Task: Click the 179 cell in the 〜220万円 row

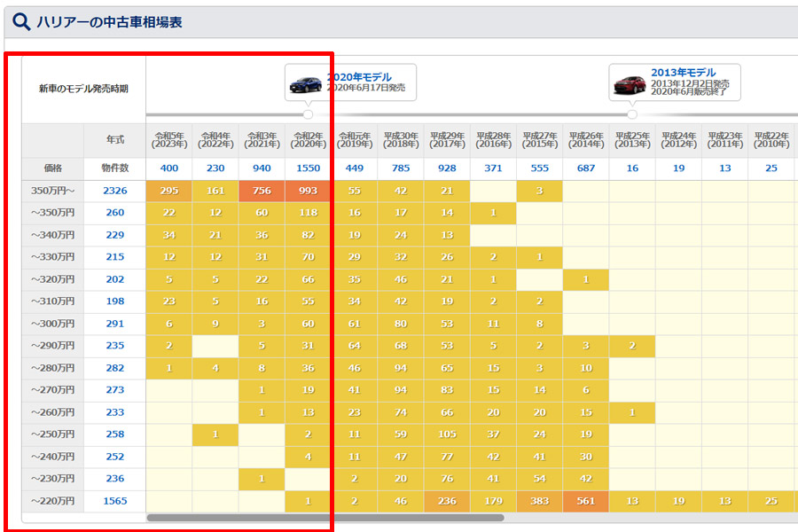Action: 493,501
